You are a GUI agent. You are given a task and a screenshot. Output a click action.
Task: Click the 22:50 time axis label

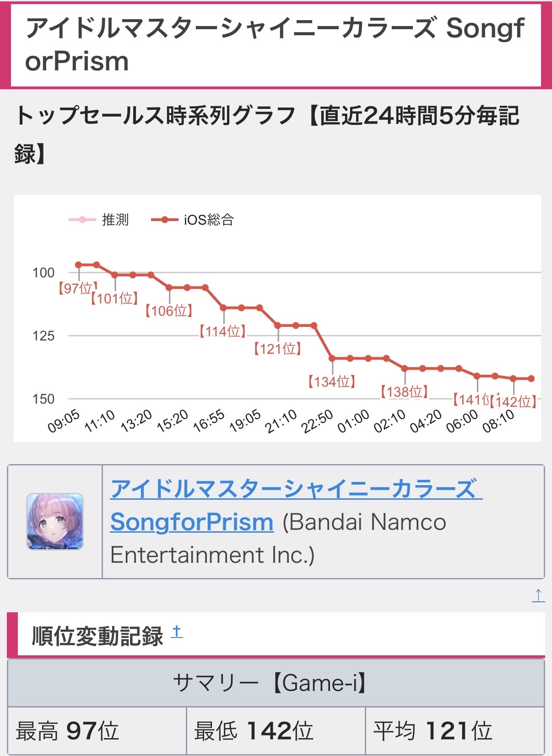coord(317,421)
